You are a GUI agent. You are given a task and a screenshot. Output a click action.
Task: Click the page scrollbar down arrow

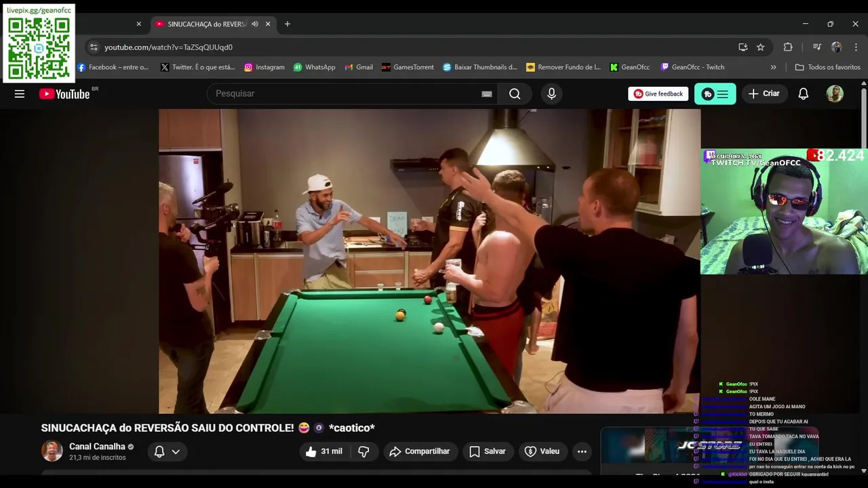click(x=863, y=470)
